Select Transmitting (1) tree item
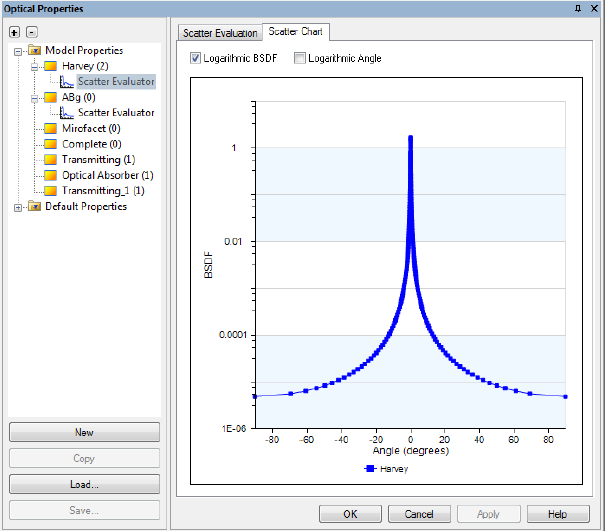 [x=99, y=159]
